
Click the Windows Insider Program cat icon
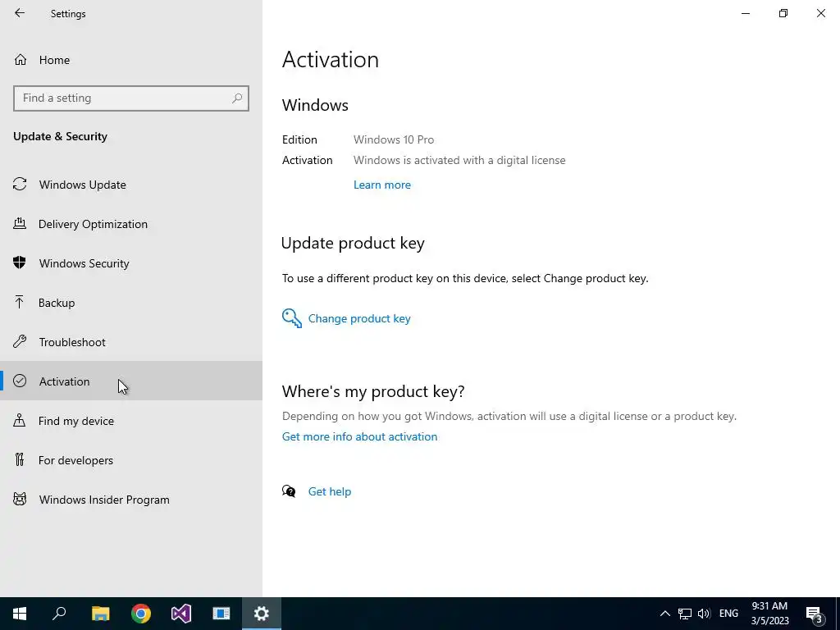(x=20, y=500)
